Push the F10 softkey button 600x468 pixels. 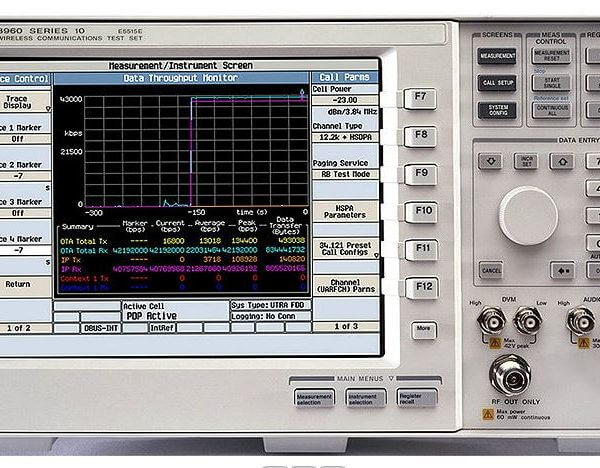(x=422, y=212)
